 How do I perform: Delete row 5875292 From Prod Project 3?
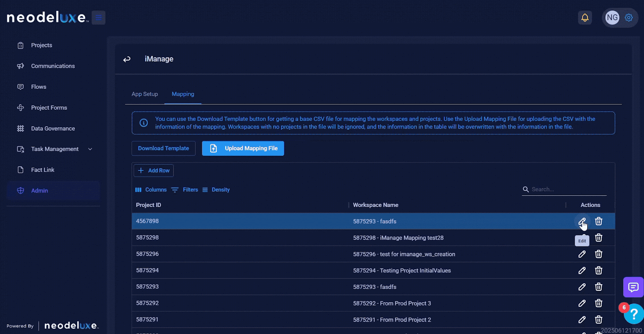[x=599, y=303]
